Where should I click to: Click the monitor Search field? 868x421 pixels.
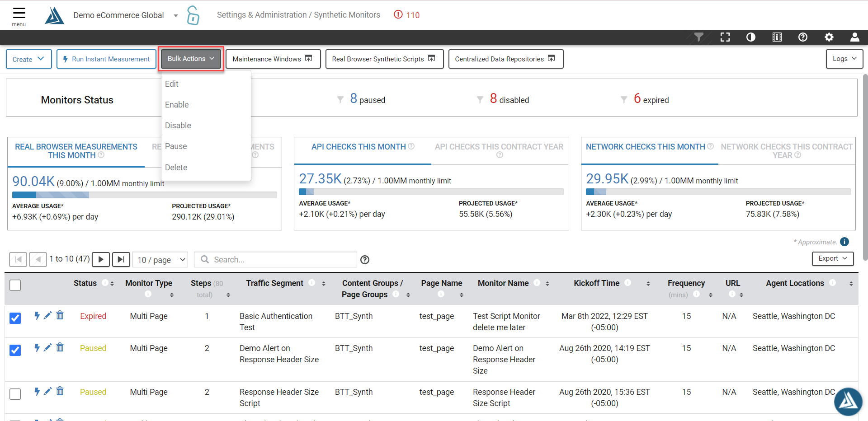275,260
